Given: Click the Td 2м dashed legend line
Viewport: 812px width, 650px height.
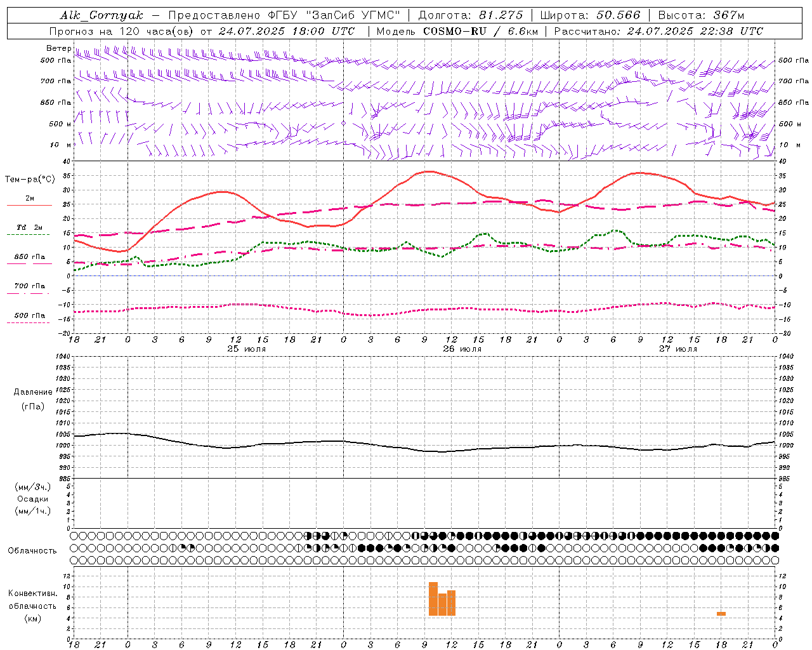Looking at the screenshot, I should coord(28,235).
